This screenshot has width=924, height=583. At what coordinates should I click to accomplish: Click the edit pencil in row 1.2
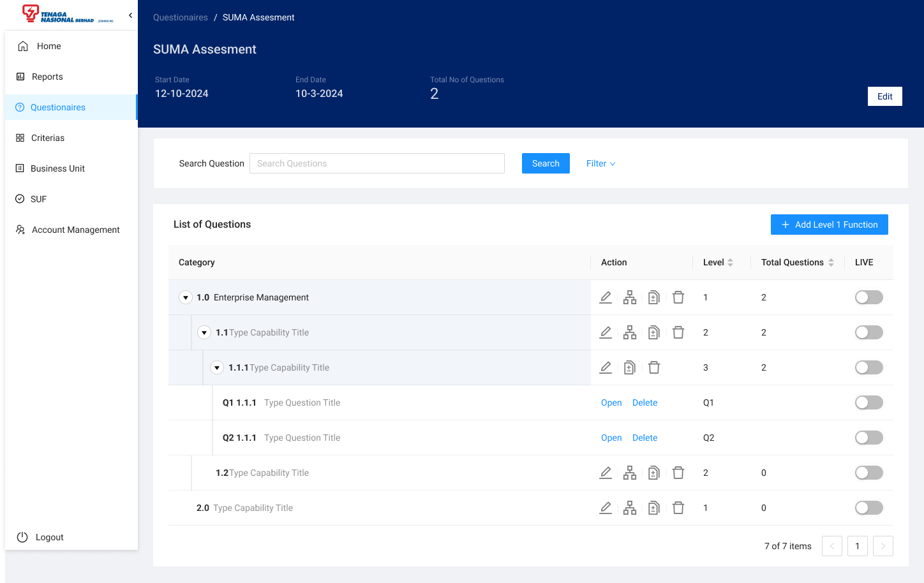point(606,473)
